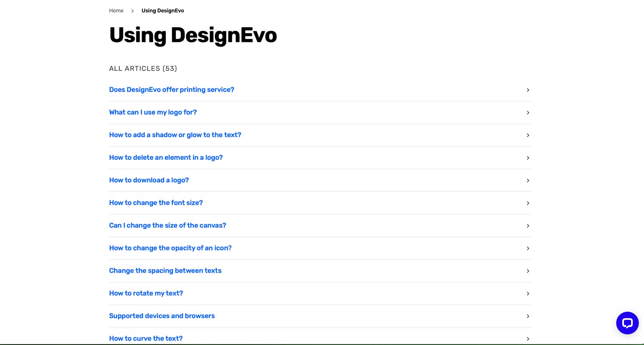Open the live chat bubble icon
This screenshot has width=644, height=345.
pyautogui.click(x=627, y=323)
